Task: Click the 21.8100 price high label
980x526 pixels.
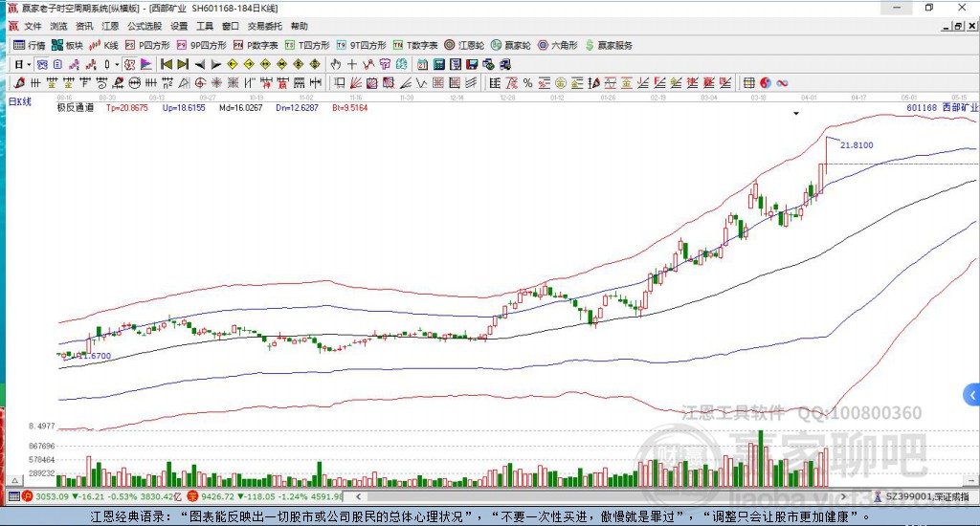Action: [857, 145]
